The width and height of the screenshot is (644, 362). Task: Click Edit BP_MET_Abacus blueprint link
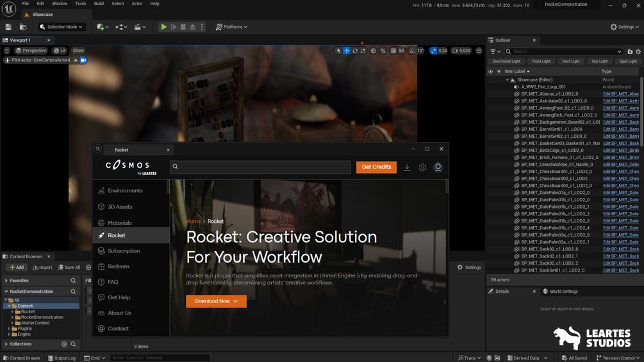click(620, 94)
